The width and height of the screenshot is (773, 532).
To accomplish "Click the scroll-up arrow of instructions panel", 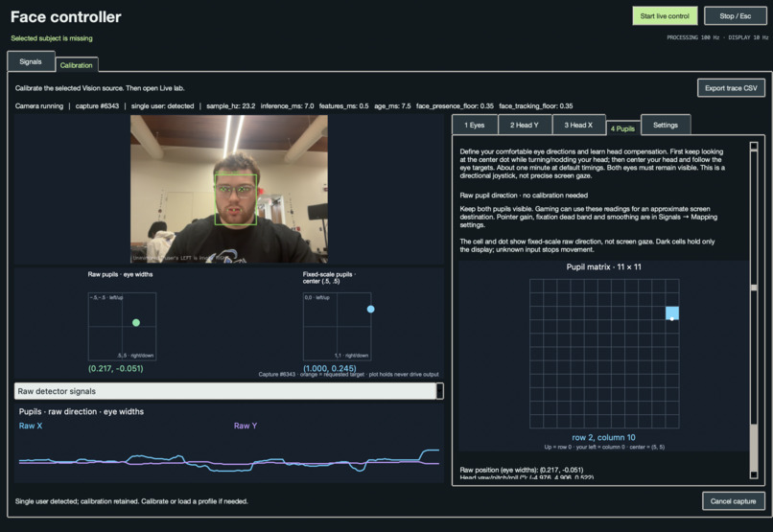I will 753,147.
